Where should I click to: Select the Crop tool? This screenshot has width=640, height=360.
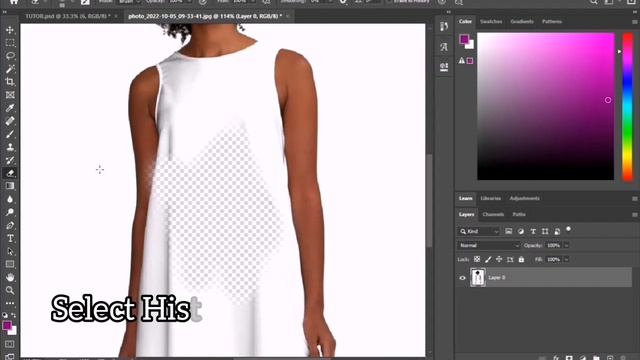coord(10,82)
